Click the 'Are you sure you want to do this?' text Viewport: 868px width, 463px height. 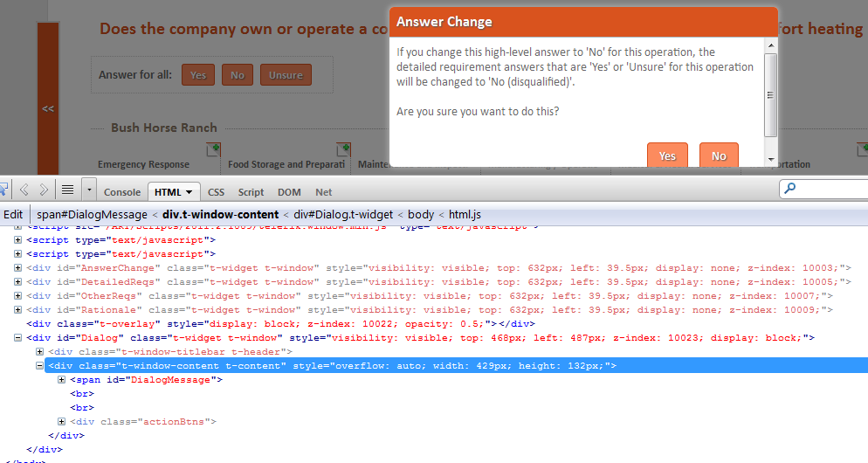(478, 111)
